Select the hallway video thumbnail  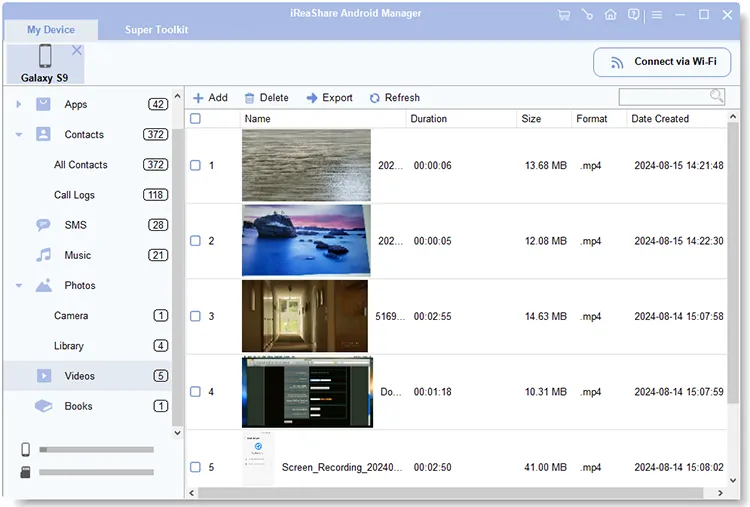305,316
